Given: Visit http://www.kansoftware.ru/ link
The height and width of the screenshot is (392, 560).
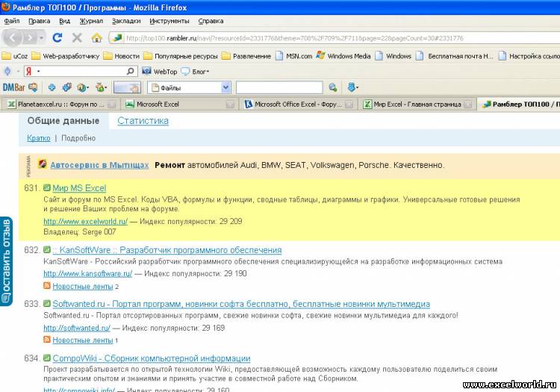Looking at the screenshot, I should (87, 273).
